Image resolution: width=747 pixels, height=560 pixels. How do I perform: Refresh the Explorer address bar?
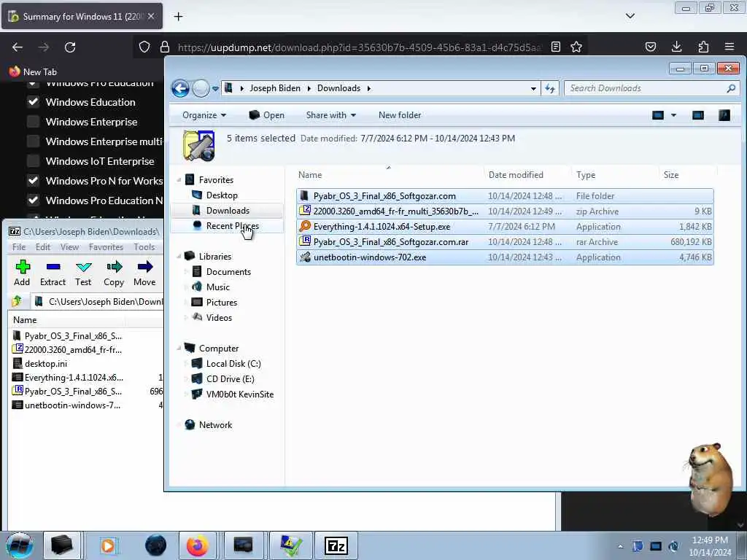[x=550, y=88]
